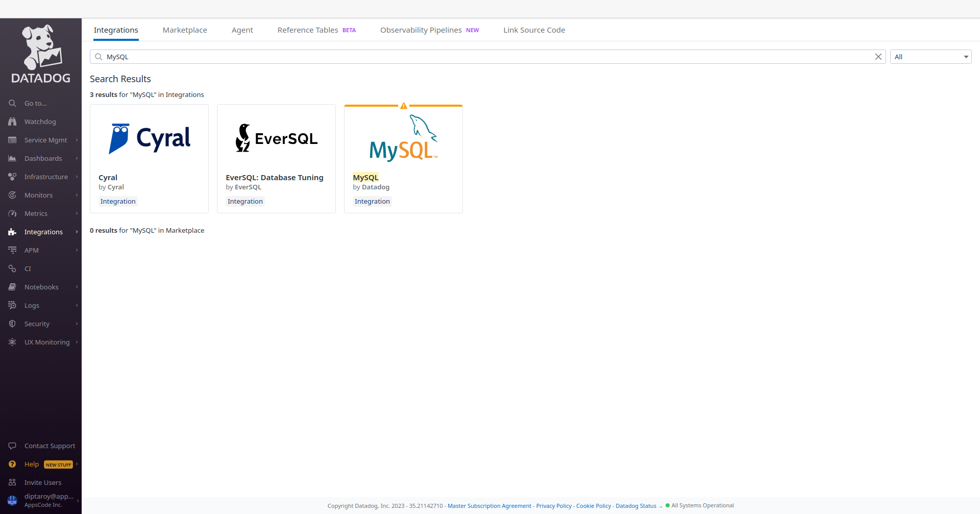Open Logs from the sidebar
The width and height of the screenshot is (980, 514).
click(x=32, y=305)
